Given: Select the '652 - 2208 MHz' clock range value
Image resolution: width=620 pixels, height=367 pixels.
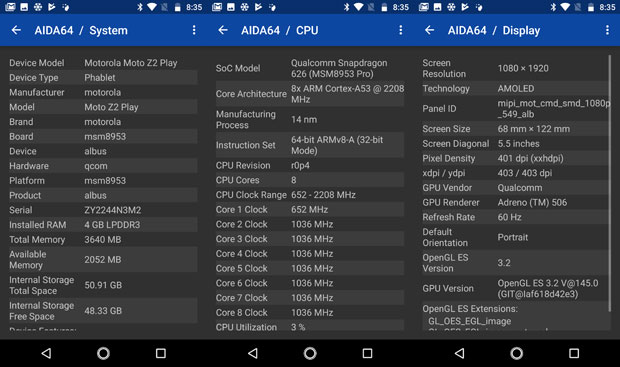Looking at the screenshot, I should click(x=323, y=195).
